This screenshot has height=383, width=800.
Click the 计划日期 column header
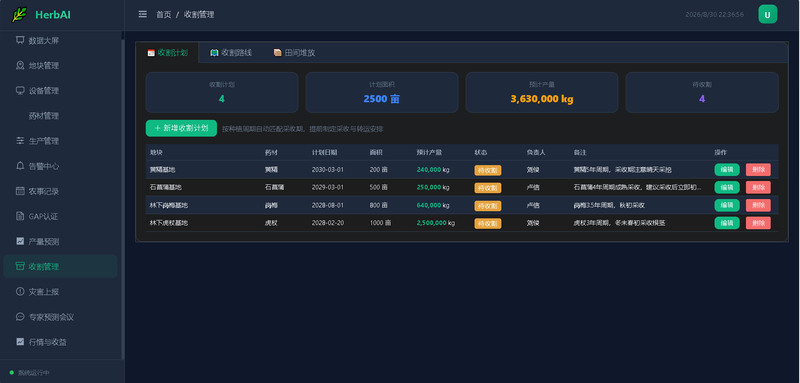[x=324, y=152]
